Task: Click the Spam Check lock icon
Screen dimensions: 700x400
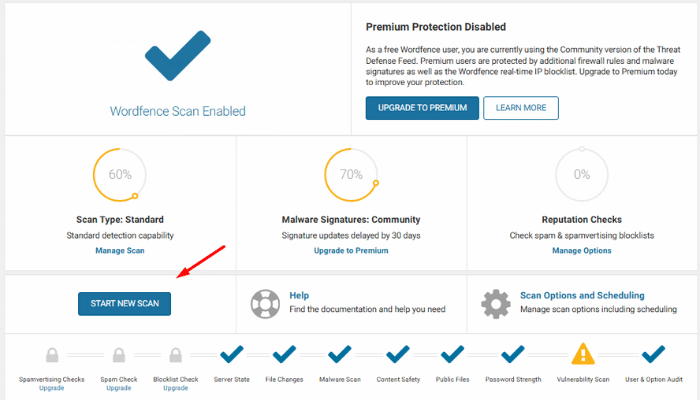Action: (x=119, y=355)
